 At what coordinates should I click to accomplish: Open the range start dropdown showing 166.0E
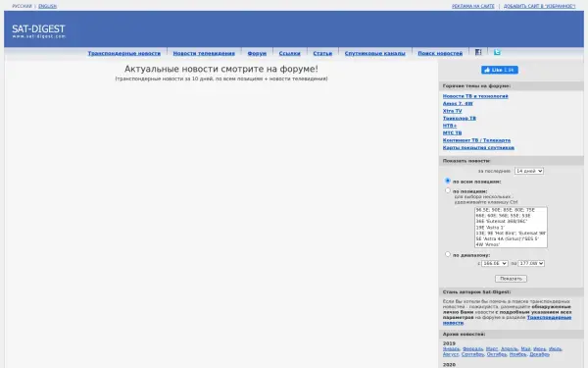click(495, 263)
